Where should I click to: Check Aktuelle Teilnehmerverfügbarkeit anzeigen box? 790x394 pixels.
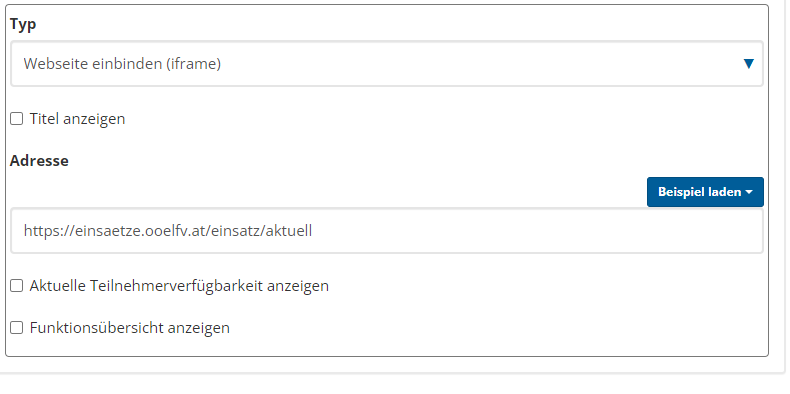click(x=17, y=286)
